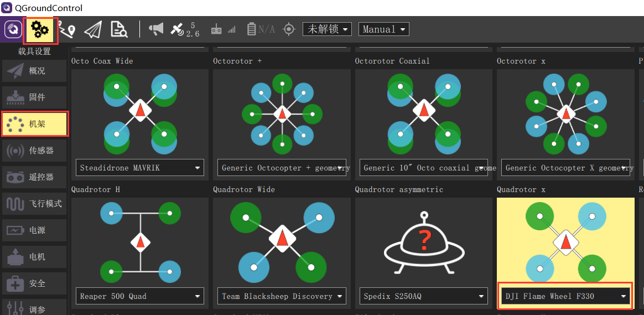Show battery status N/A indicator
Viewport: 644px width, 315px height.
[261, 29]
